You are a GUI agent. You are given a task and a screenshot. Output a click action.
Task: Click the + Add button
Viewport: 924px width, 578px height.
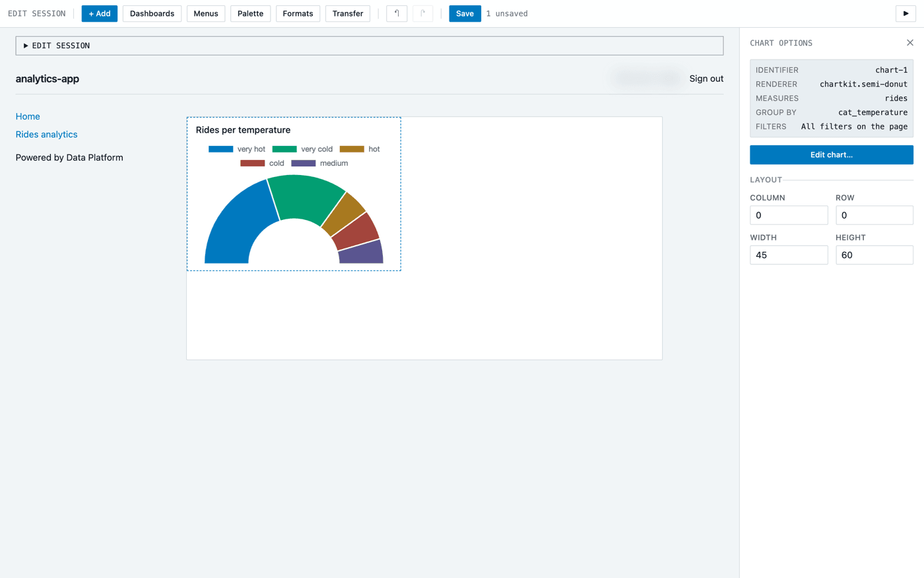100,13
